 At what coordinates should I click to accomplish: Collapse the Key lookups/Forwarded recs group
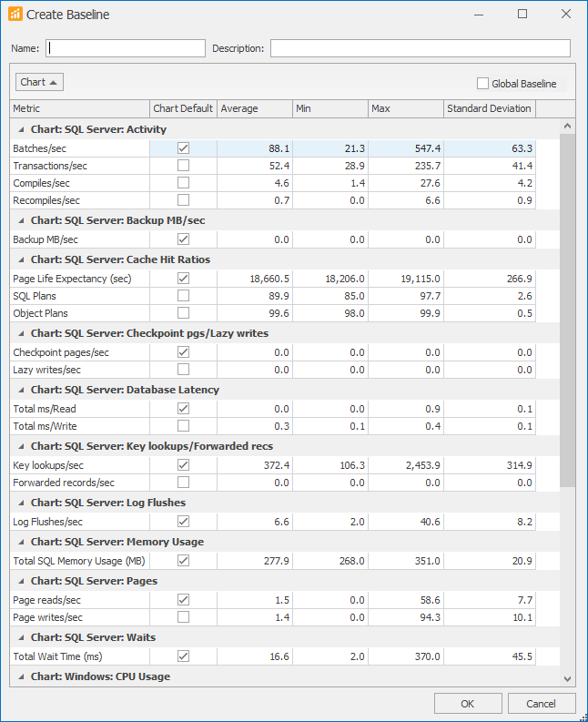coord(21,447)
